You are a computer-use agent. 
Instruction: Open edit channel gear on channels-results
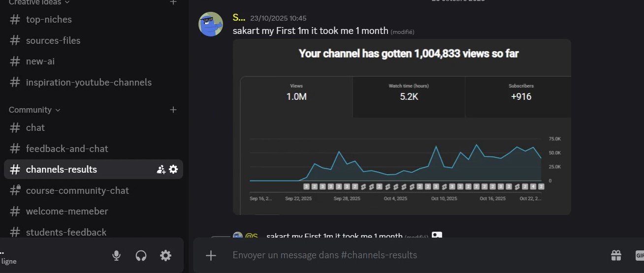173,169
